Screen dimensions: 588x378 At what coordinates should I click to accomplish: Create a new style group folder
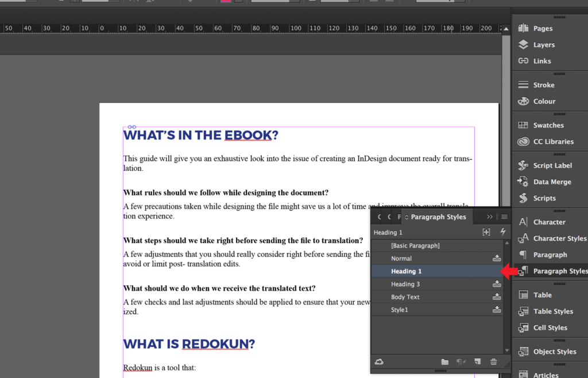pos(445,362)
